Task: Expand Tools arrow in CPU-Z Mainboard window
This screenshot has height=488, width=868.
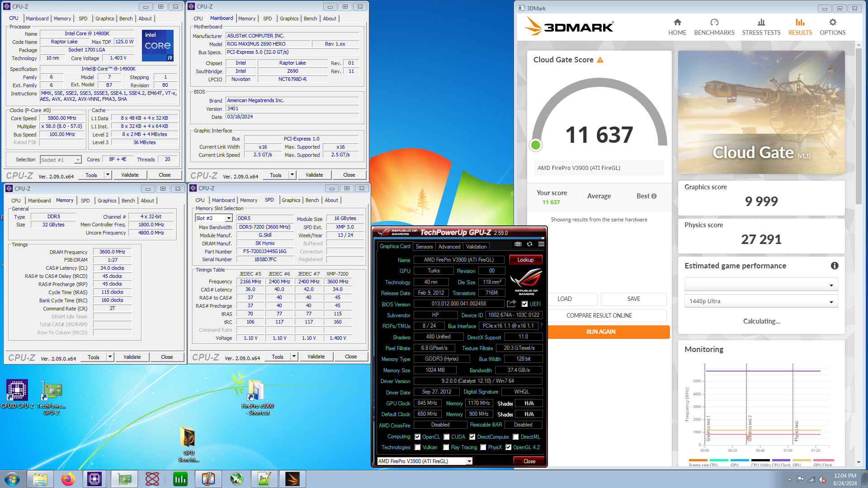Action: pyautogui.click(x=292, y=175)
